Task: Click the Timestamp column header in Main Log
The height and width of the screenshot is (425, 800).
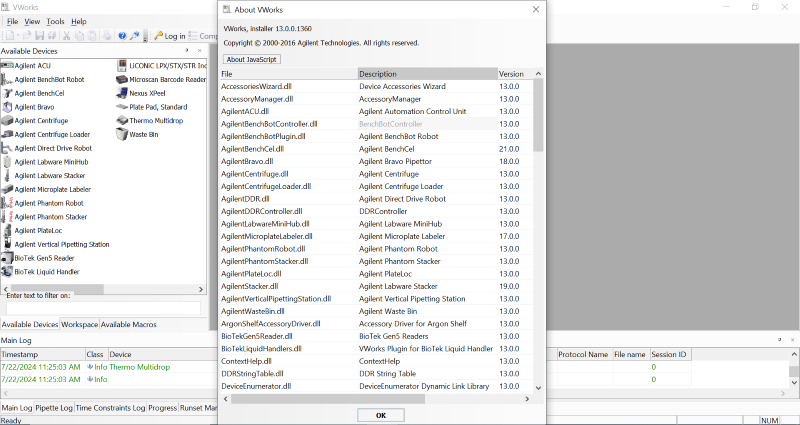Action: click(43, 354)
